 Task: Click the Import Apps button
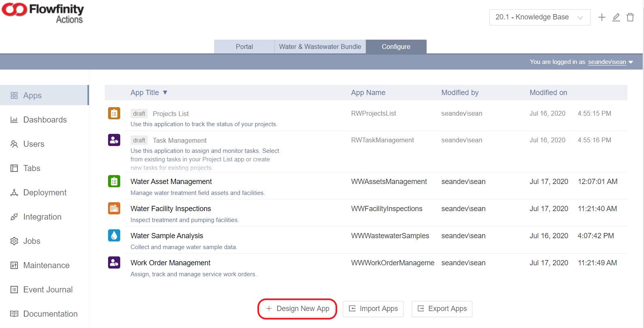point(373,309)
